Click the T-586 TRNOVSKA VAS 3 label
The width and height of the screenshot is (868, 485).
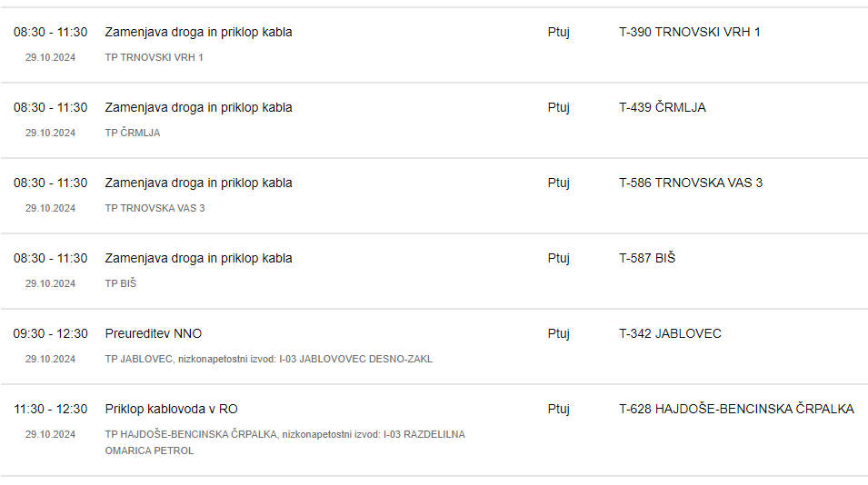690,183
